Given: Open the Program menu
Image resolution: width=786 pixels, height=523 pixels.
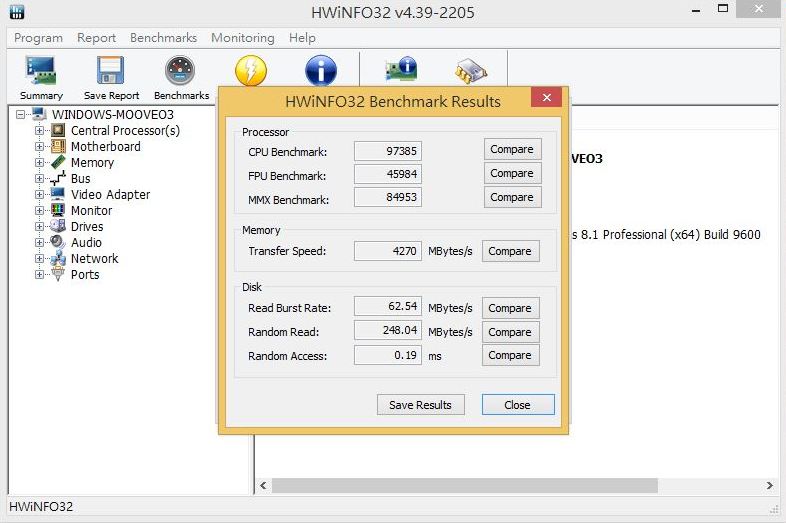Looking at the screenshot, I should click(38, 38).
